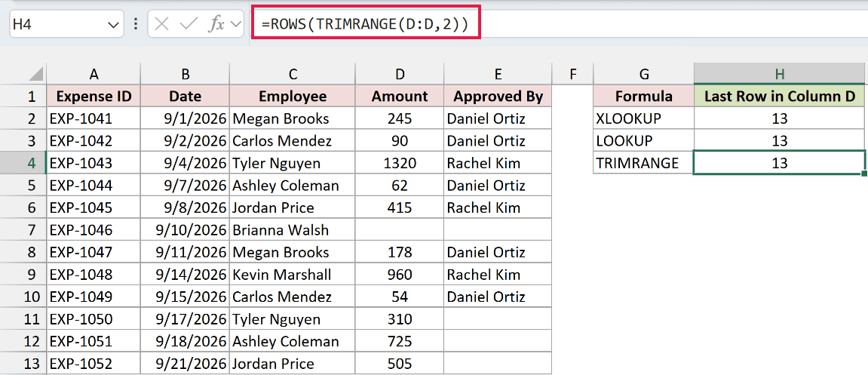Click Last Row in Column D header
Screen dimensions: 868x375
point(780,97)
